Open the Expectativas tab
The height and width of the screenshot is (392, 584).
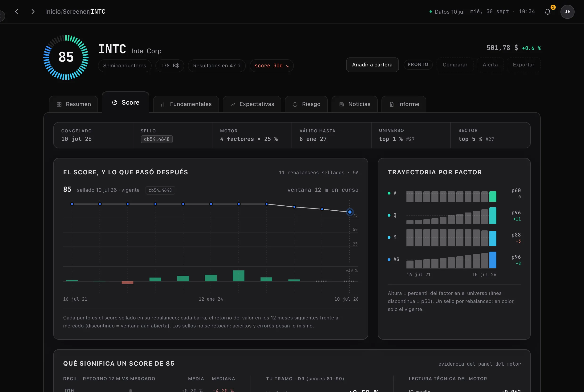pyautogui.click(x=252, y=104)
